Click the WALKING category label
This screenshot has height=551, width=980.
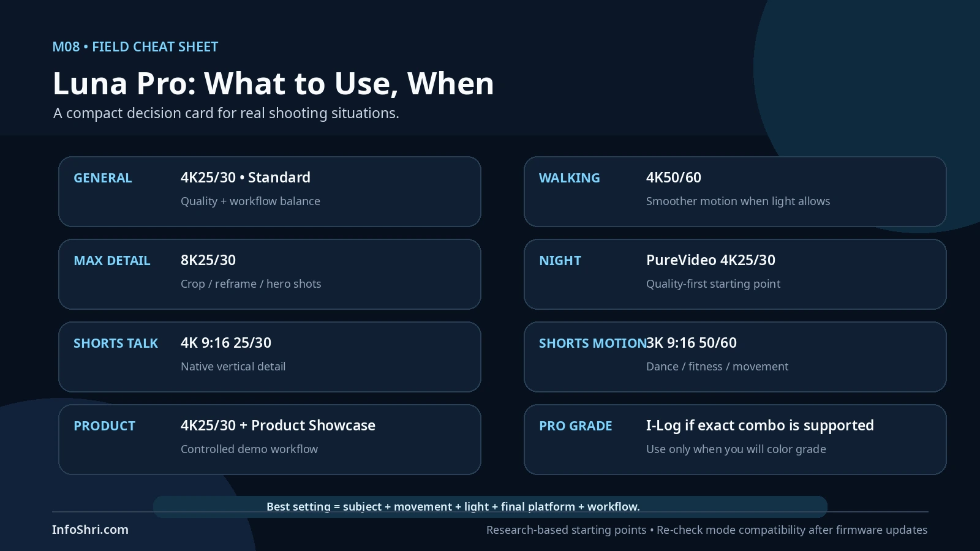coord(570,178)
